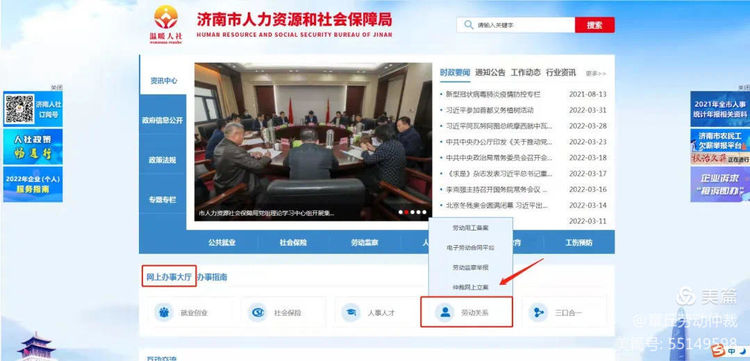Switch to the 通知公告 news tab
Viewport: 750px width, 361px height.
tap(490, 73)
